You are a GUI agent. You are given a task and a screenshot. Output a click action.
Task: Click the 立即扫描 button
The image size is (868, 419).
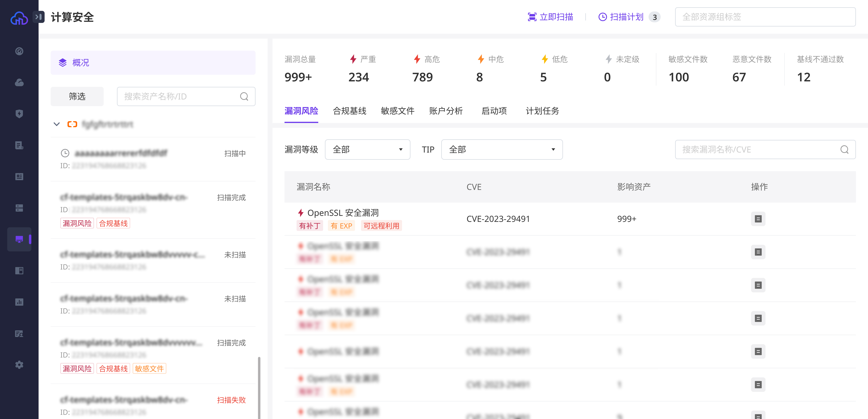[550, 17]
